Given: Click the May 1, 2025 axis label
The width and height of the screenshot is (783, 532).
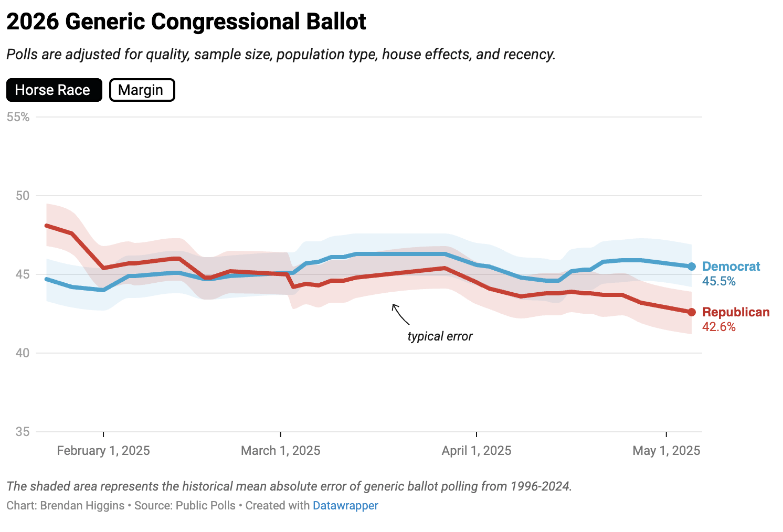Looking at the screenshot, I should 666,451.
